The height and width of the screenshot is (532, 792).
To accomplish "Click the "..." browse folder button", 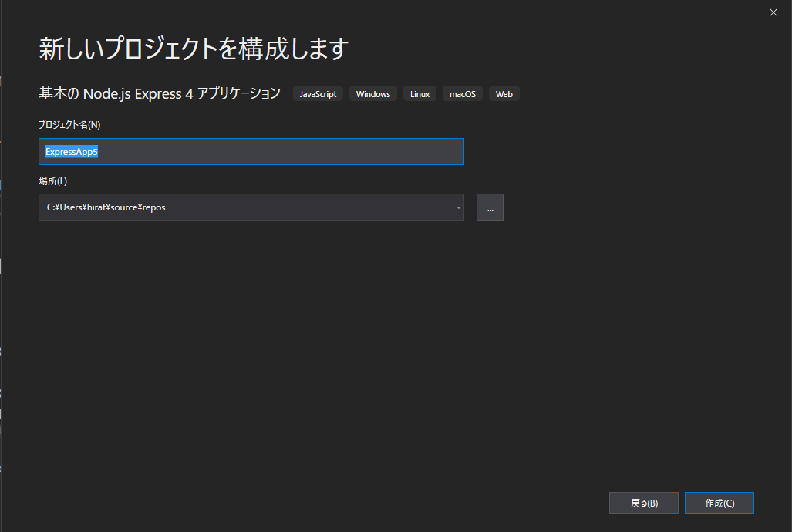I will (x=490, y=207).
